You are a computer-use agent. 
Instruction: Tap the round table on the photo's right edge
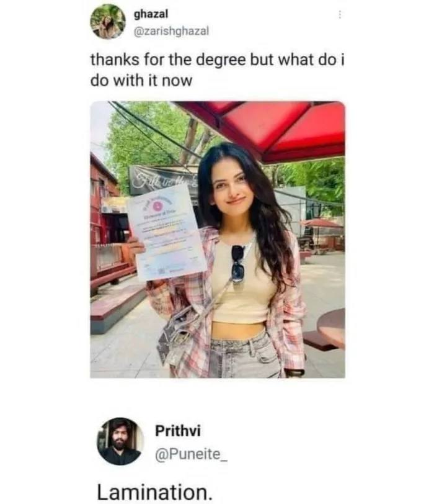point(331,328)
